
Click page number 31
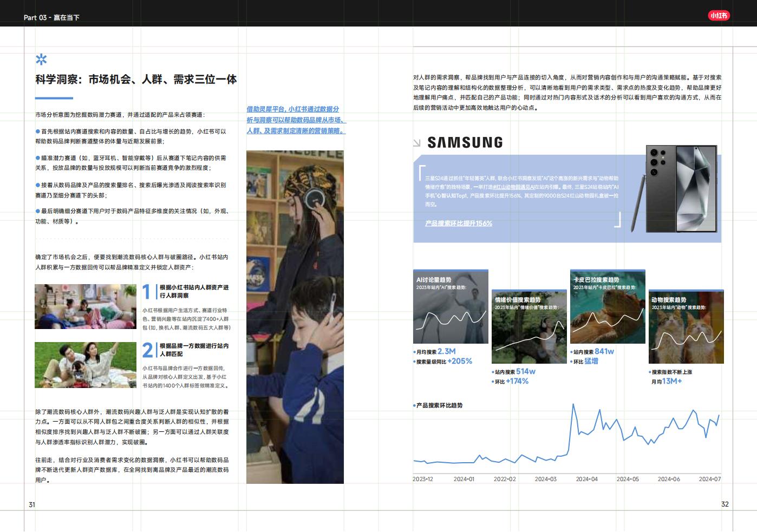(x=32, y=504)
